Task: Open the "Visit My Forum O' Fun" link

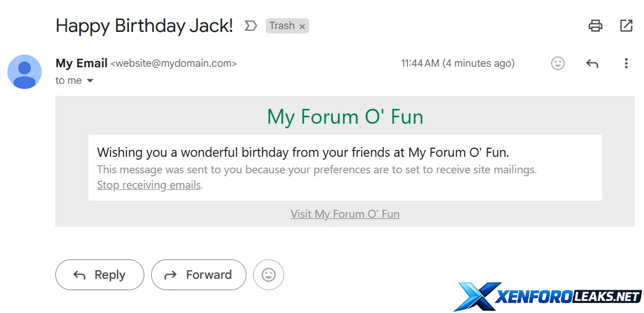Action: 345,214
